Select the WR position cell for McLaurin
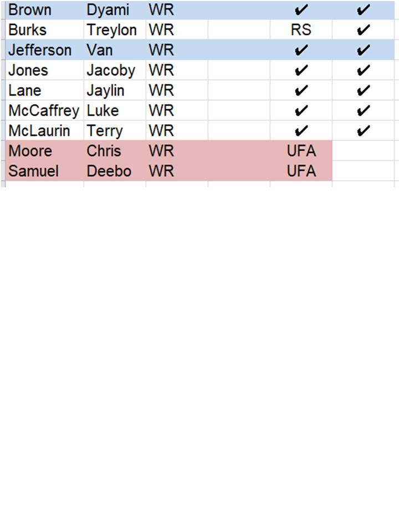Image resolution: width=399 pixels, height=532 pixels. (x=161, y=131)
